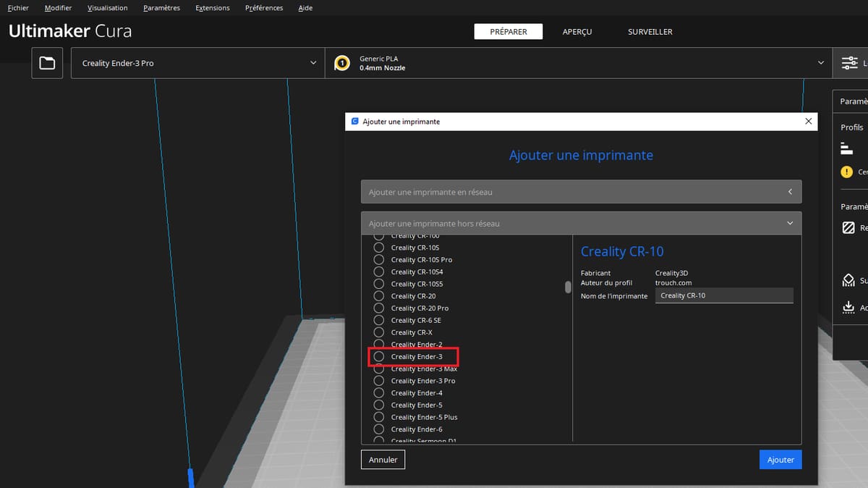Click the Cura logo in dialog title bar
Image resolution: width=868 pixels, height=488 pixels.
tap(354, 122)
